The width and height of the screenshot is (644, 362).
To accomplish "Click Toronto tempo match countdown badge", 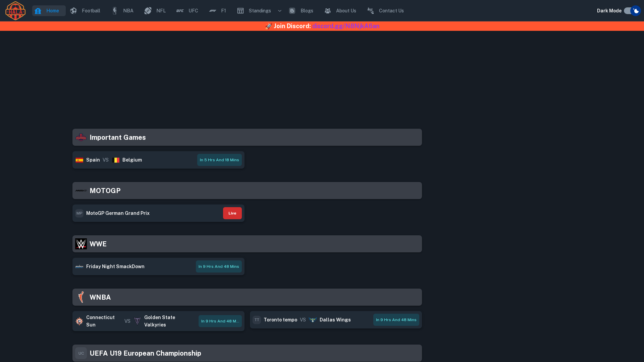I will pyautogui.click(x=396, y=320).
